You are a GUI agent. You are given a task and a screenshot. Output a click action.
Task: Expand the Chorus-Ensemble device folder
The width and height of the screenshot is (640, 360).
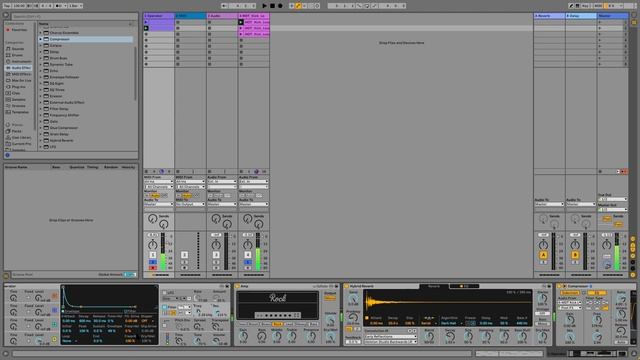coord(41,33)
